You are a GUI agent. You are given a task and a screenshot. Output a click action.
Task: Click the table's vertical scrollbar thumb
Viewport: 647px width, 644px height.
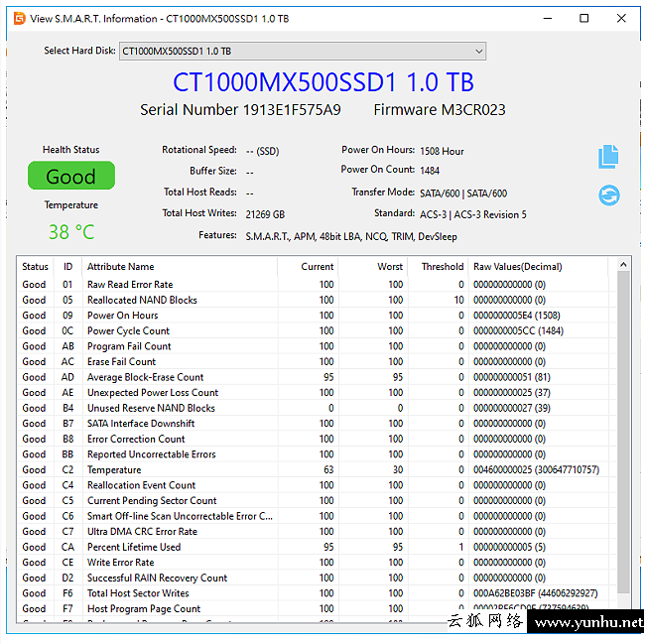623,432
